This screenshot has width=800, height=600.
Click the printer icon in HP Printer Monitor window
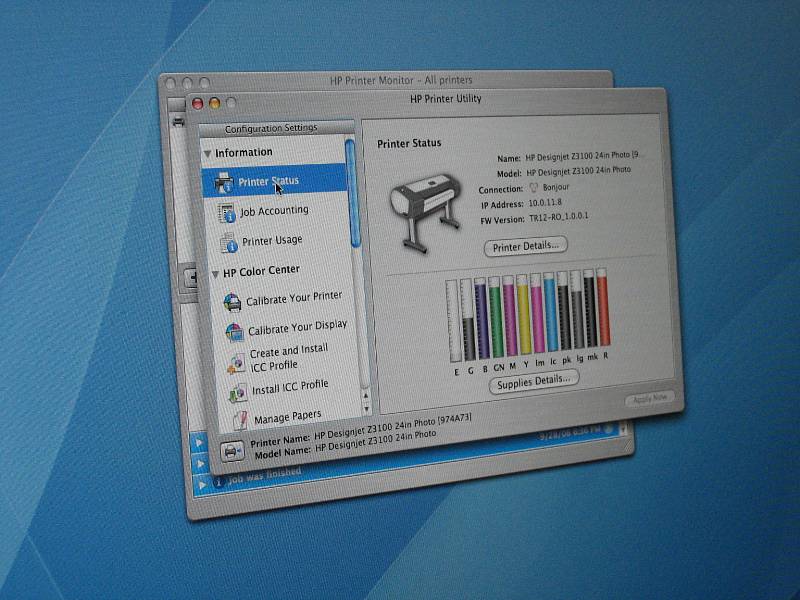pyautogui.click(x=178, y=122)
